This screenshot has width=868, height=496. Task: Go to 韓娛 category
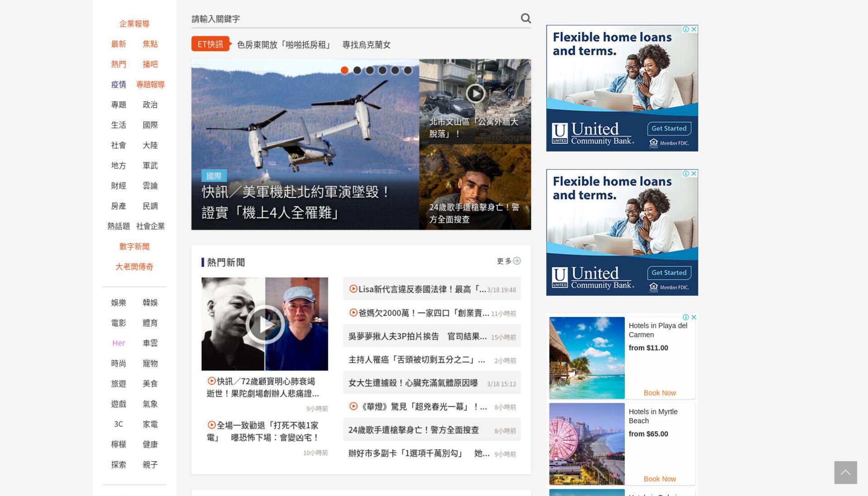tap(150, 302)
